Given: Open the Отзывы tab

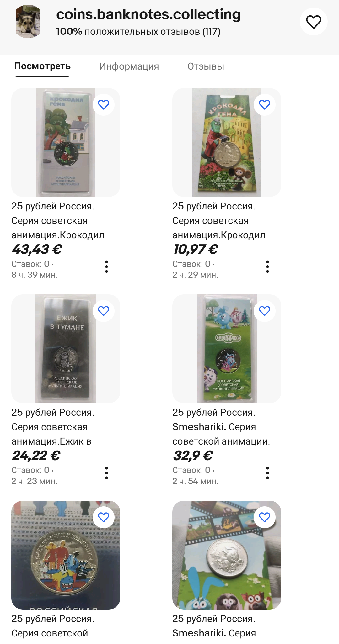Looking at the screenshot, I should pyautogui.click(x=206, y=66).
